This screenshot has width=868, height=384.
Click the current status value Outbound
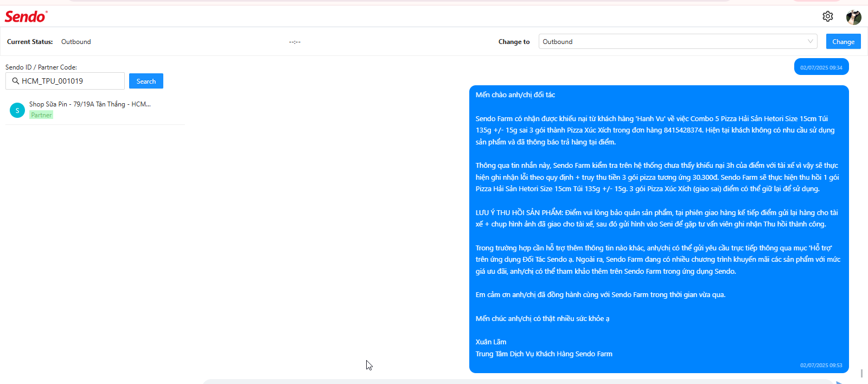point(76,42)
